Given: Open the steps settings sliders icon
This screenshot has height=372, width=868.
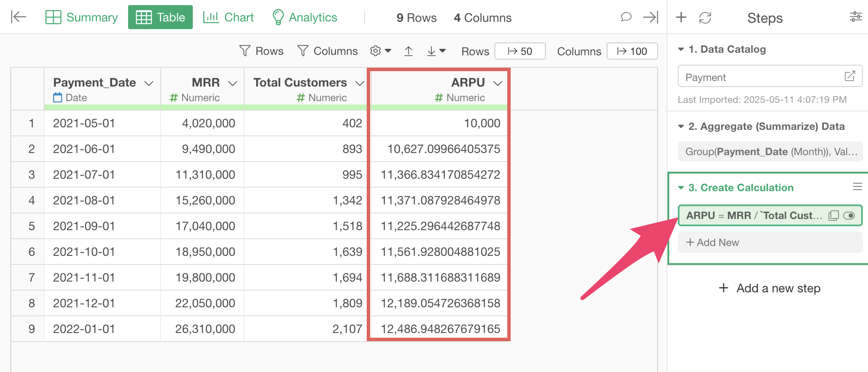Looking at the screenshot, I should point(856,17).
